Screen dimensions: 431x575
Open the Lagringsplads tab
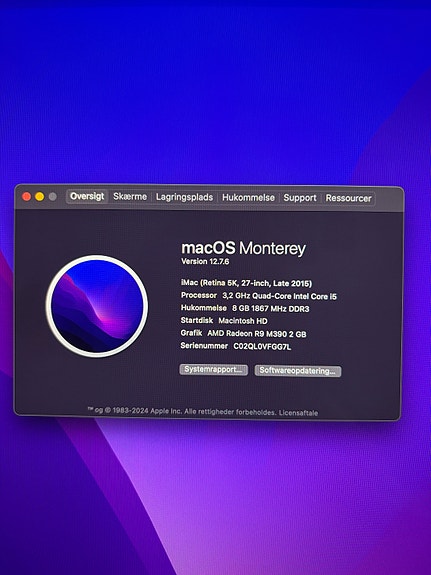[184, 197]
